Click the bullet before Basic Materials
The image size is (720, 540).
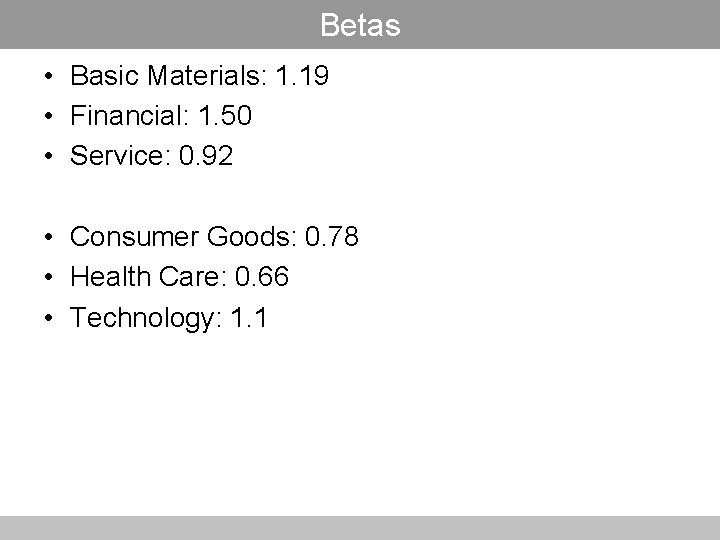pyautogui.click(x=48, y=77)
